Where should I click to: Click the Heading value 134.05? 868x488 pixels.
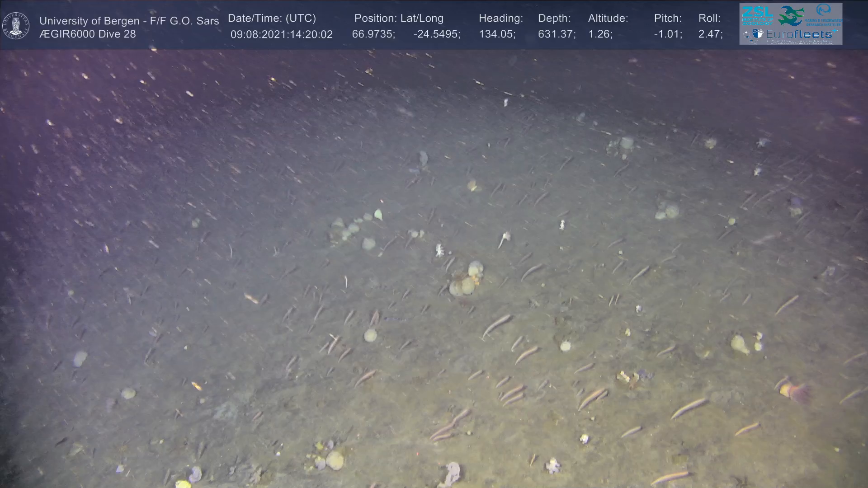tap(497, 34)
